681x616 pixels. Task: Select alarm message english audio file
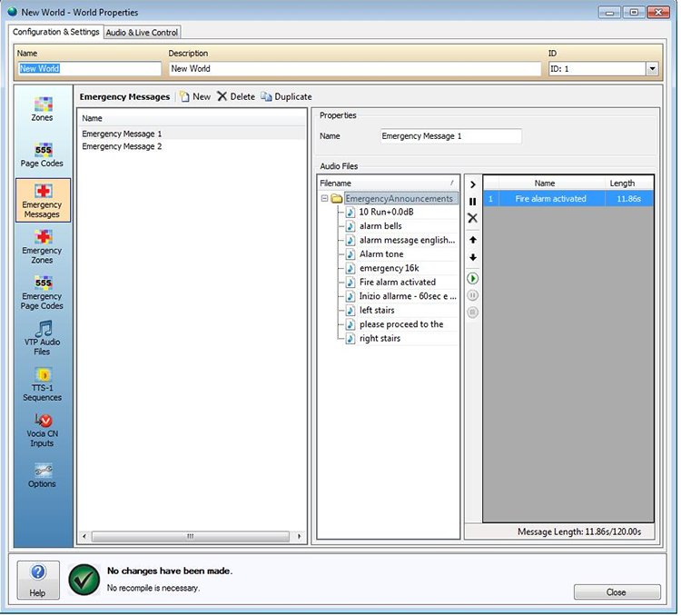[x=407, y=240]
